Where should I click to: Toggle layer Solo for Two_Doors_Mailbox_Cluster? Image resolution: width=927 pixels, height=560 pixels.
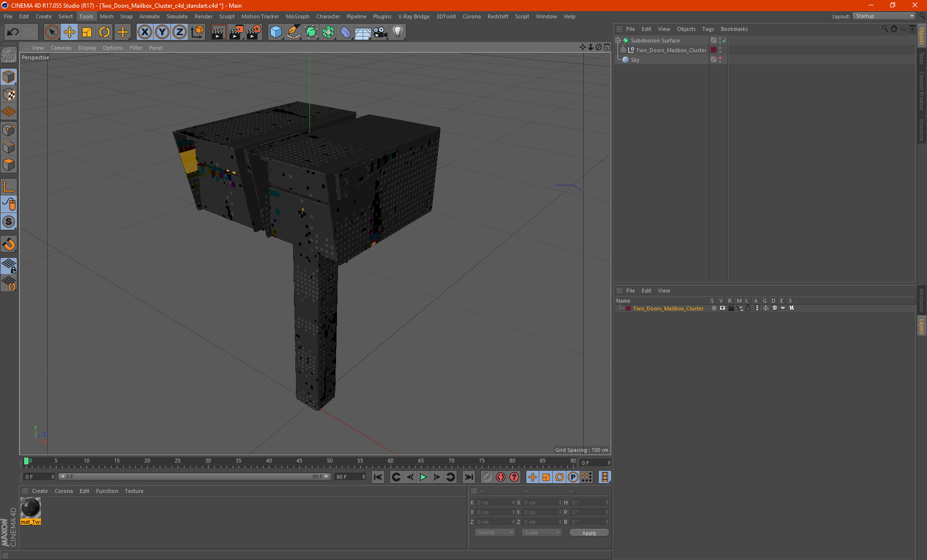point(714,308)
